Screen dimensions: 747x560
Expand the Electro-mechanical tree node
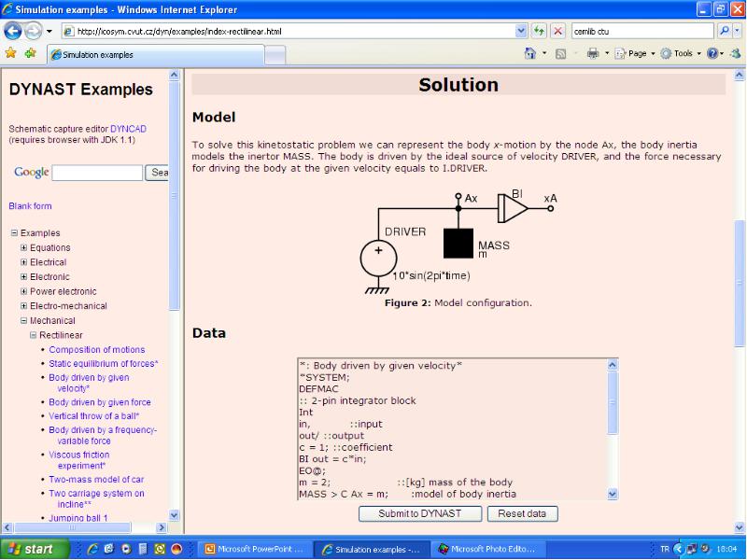24,306
